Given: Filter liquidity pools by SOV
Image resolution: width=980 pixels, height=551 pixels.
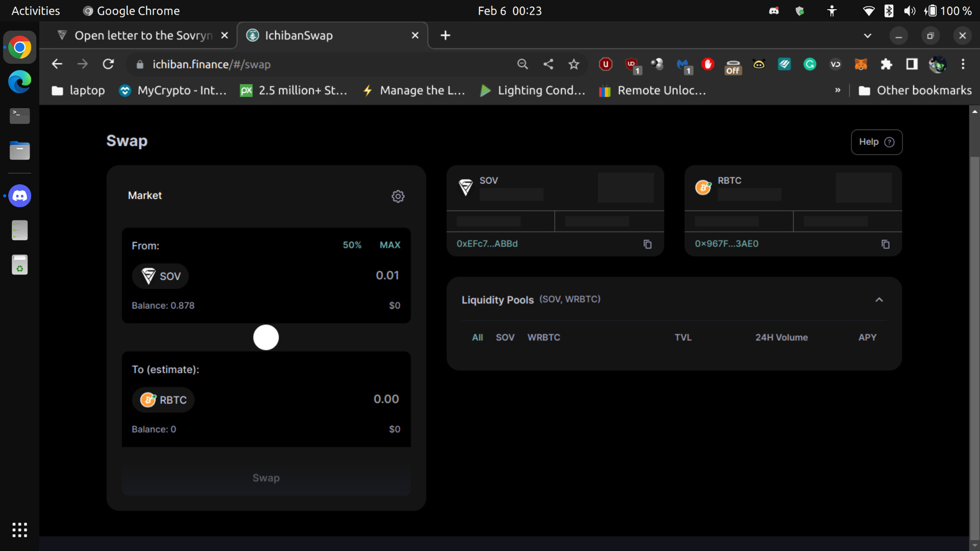Looking at the screenshot, I should (505, 337).
